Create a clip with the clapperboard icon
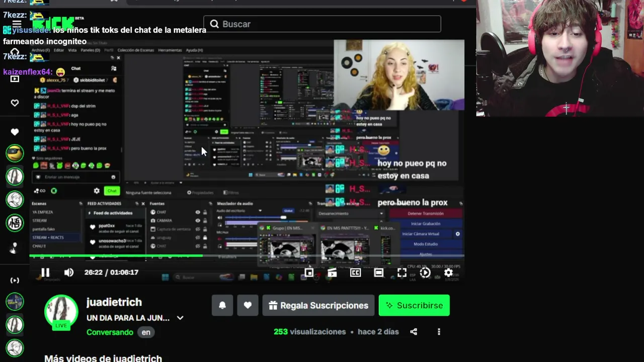 pos(332,273)
